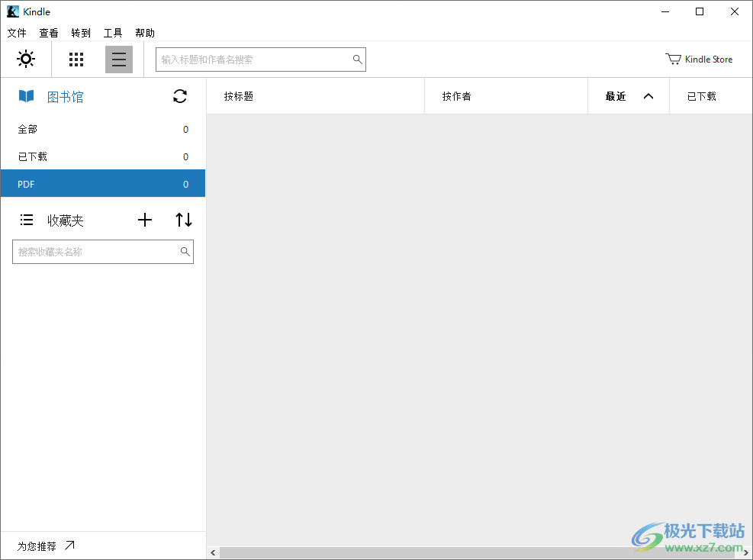
Task: Focus the title and author search field
Action: [261, 60]
